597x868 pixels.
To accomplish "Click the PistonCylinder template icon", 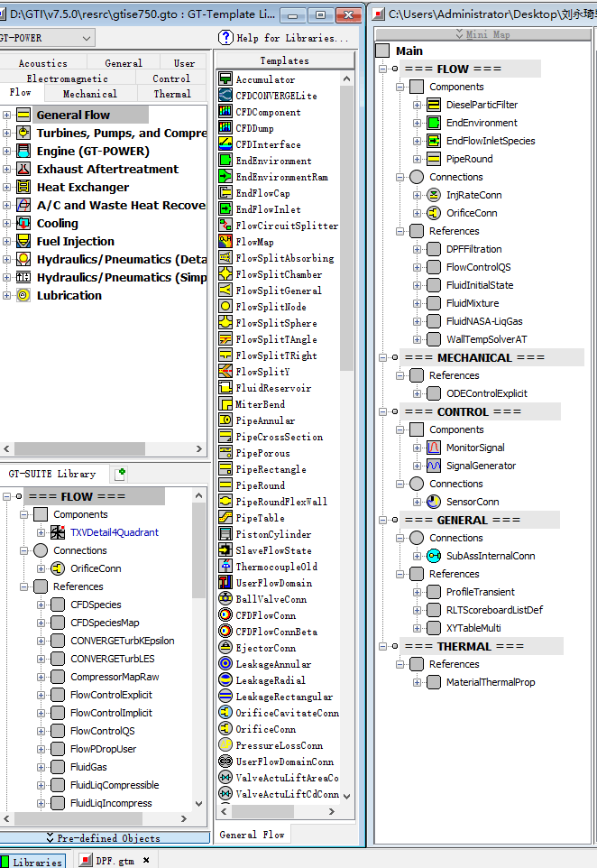I will point(225,533).
